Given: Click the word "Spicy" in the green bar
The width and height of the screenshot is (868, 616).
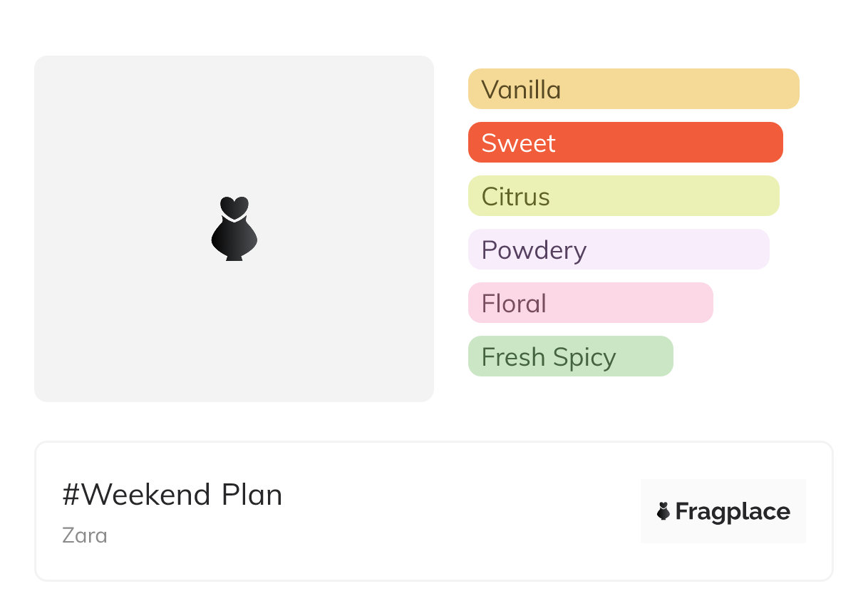Looking at the screenshot, I should point(584,357).
